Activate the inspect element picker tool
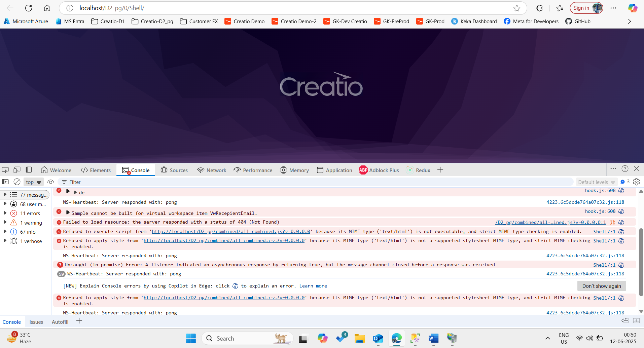Viewport: 644px width, 348px height. (5, 170)
